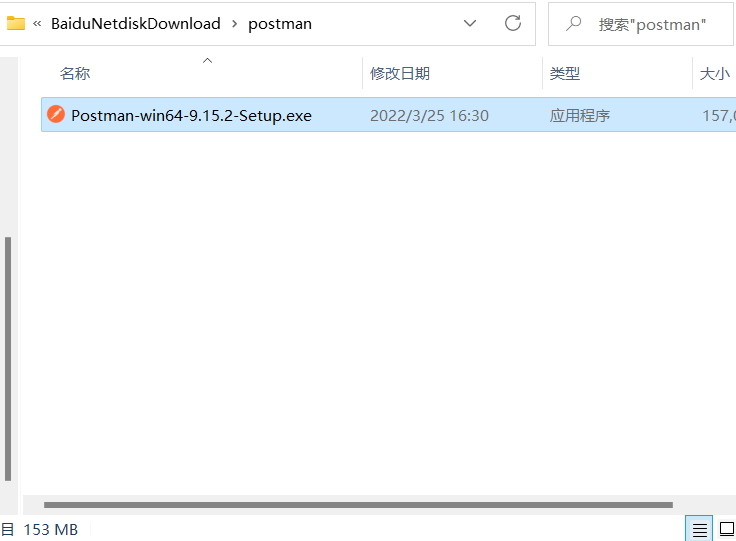Select the Postman installer orange icon
736x541 pixels.
[x=56, y=114]
